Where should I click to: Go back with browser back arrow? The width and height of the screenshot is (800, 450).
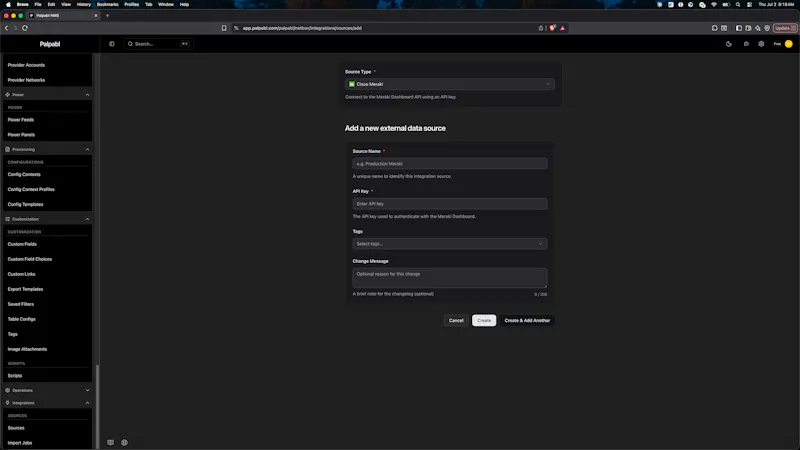pos(7,28)
